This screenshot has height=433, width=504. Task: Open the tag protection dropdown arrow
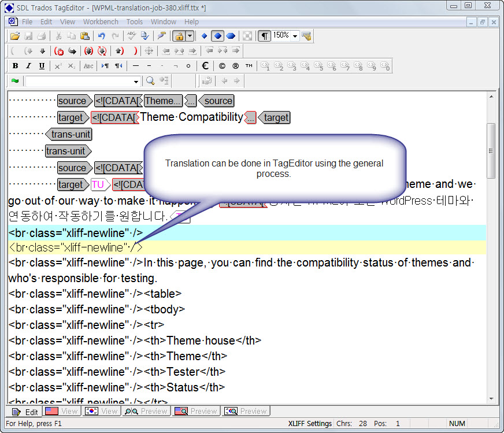(190, 36)
